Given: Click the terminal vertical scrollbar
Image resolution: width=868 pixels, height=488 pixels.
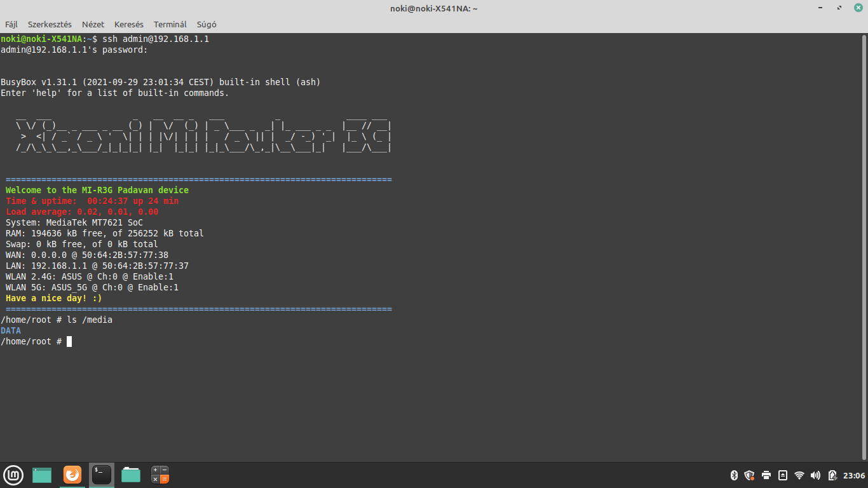Looking at the screenshot, I should point(865,247).
